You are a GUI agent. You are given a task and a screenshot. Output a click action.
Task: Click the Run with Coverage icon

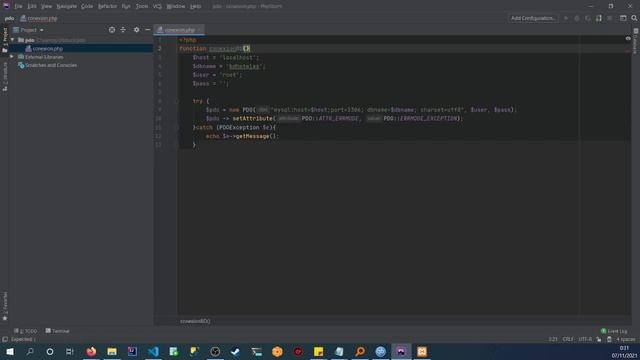click(x=588, y=18)
